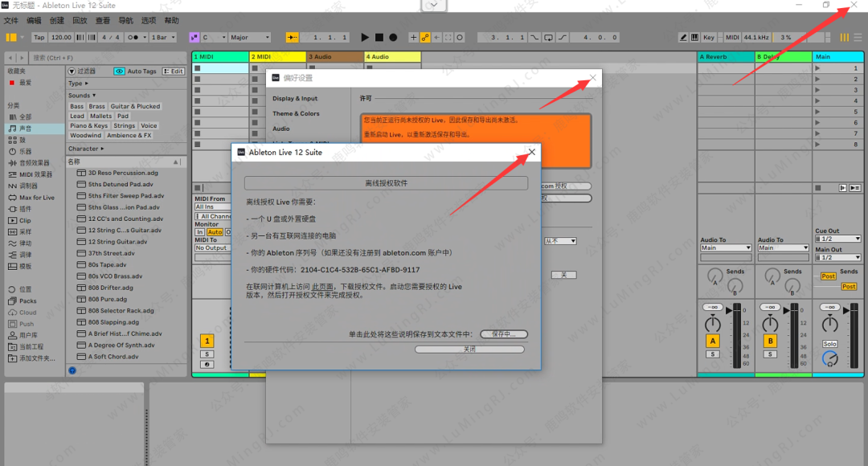
Task: Open the 文件 menu
Action: click(x=11, y=20)
